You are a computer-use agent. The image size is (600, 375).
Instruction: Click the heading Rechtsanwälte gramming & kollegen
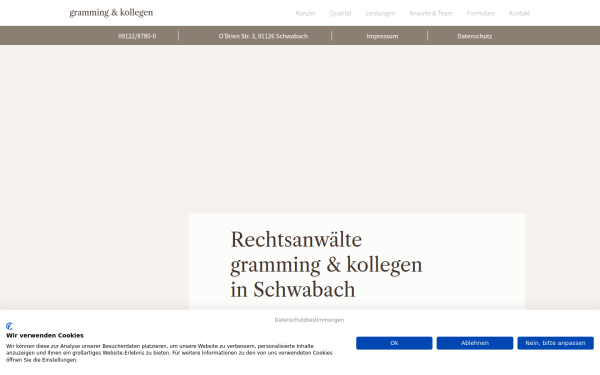[326, 264]
